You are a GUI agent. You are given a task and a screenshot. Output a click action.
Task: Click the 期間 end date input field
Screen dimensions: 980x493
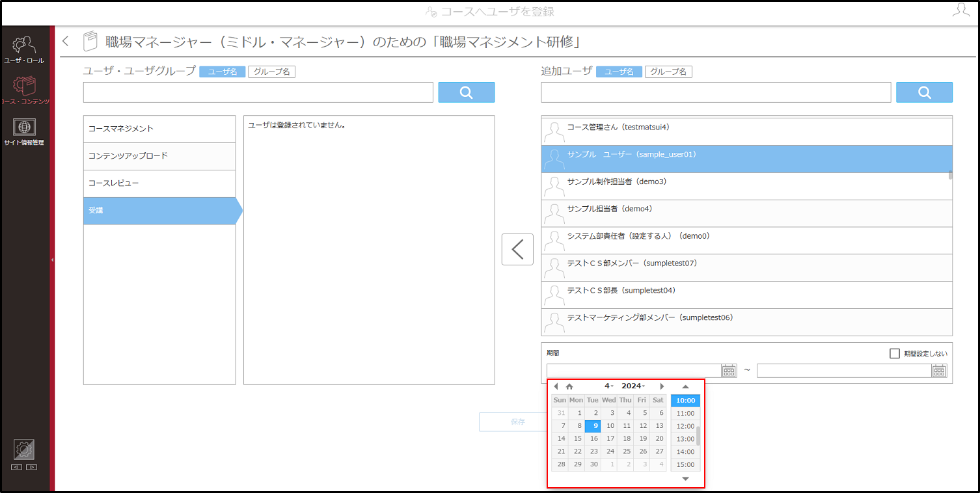pyautogui.click(x=845, y=371)
